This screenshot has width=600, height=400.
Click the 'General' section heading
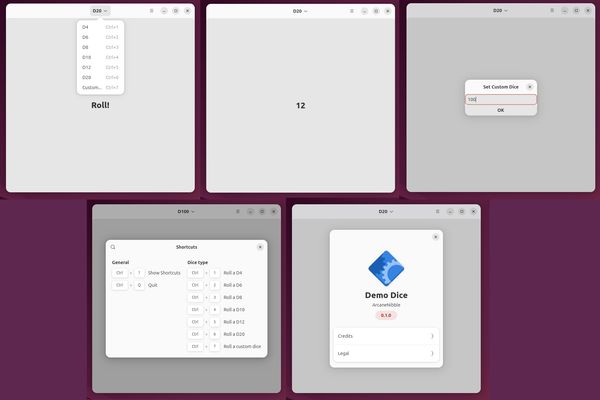(120, 262)
